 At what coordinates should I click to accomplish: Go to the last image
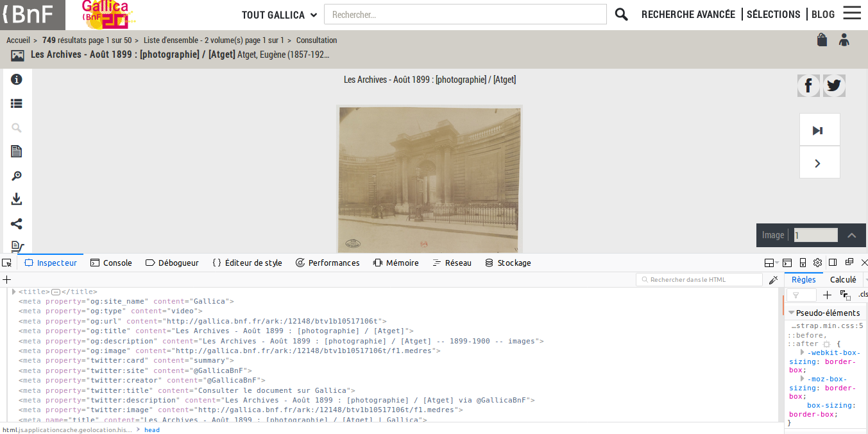(819, 130)
